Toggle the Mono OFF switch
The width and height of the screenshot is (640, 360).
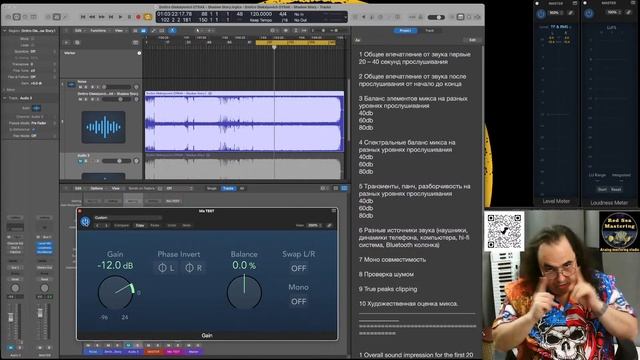click(298, 302)
